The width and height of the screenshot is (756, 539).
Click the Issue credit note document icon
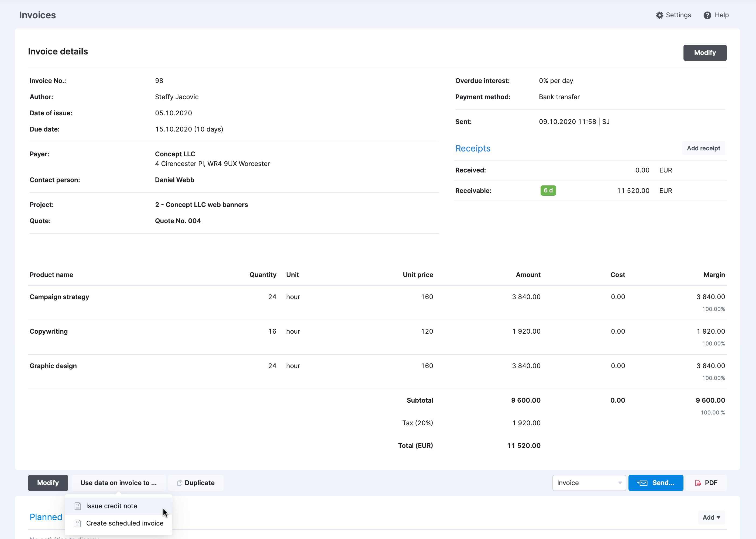78,506
